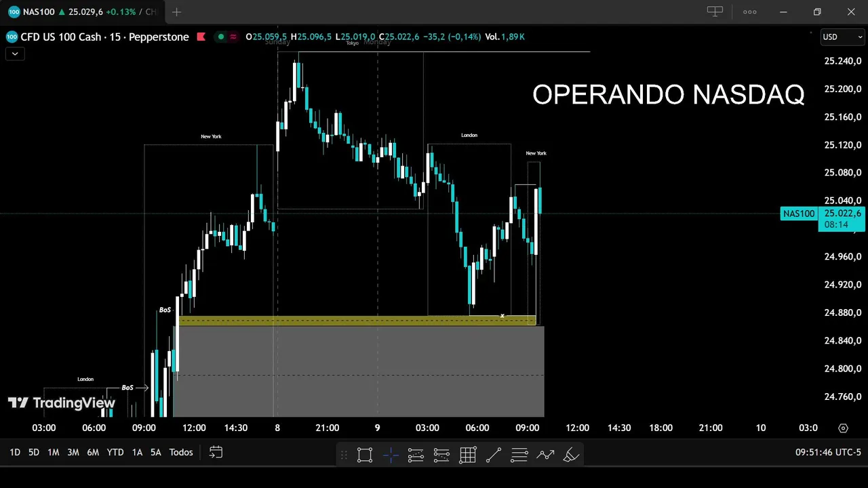Select the Gann box grid tool
This screenshot has width=868, height=488.
pos(468,455)
